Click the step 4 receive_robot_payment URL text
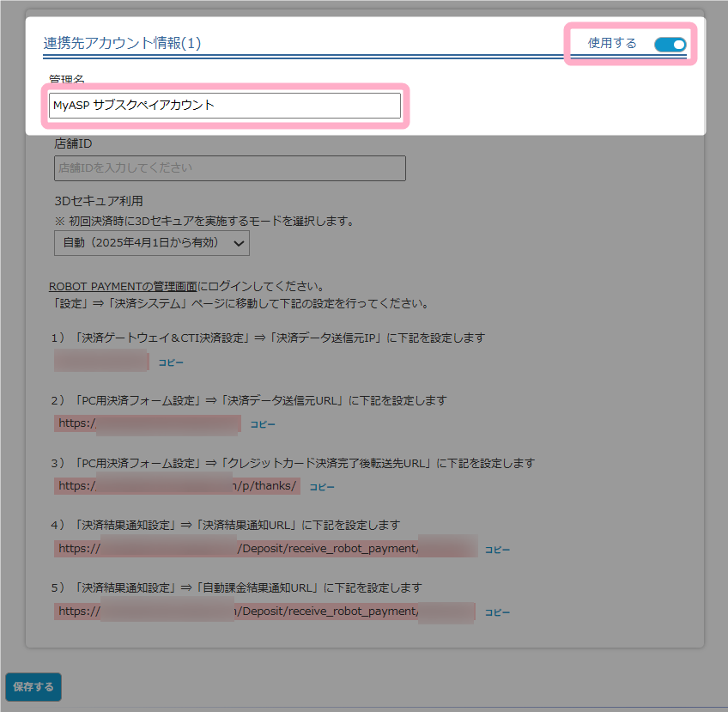 266,549
